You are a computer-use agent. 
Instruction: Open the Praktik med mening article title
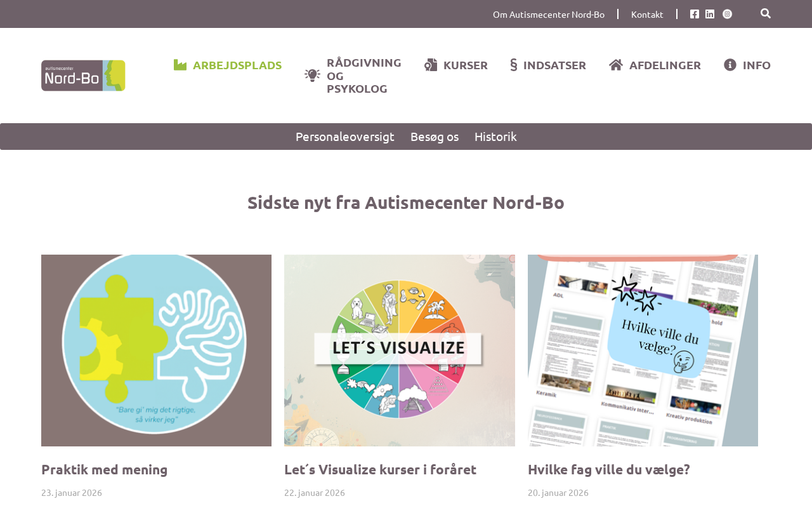pos(105,469)
